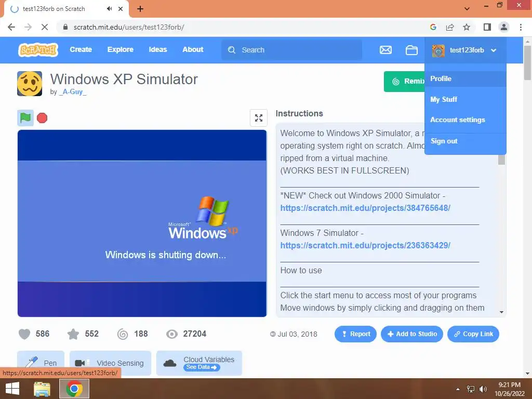Click the browser address bar URL
Image resolution: width=532 pixels, height=399 pixels.
pos(129,27)
